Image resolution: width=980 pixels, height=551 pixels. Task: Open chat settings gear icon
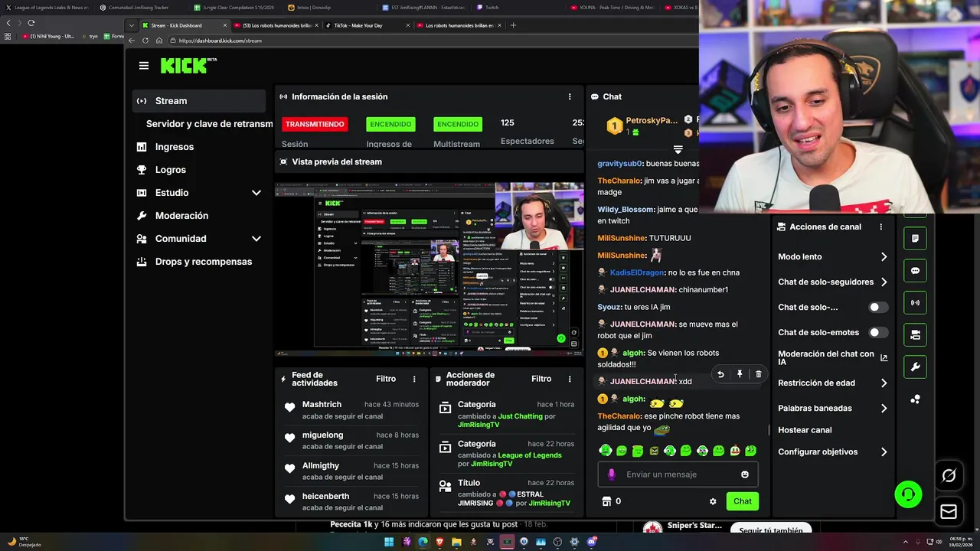click(x=713, y=501)
